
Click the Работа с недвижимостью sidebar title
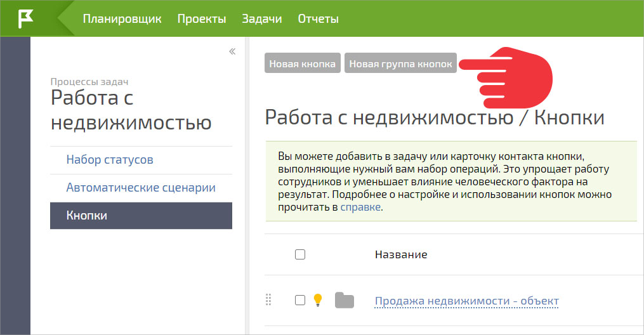pos(131,110)
